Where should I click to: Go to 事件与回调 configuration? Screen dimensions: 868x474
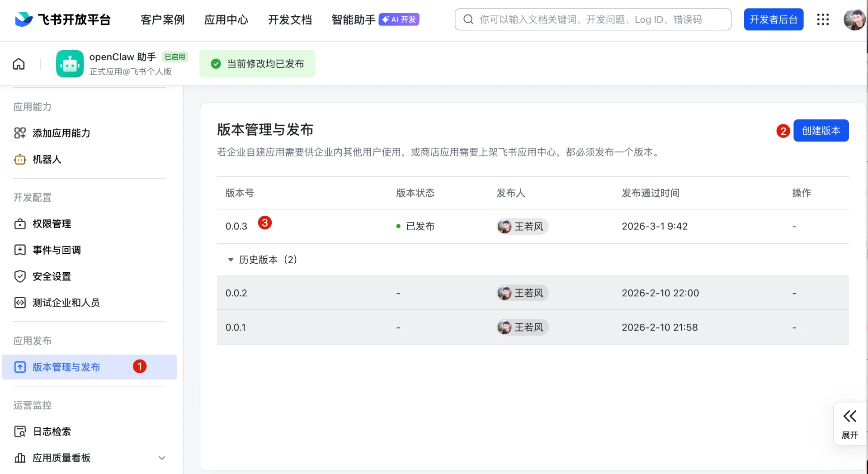click(57, 250)
